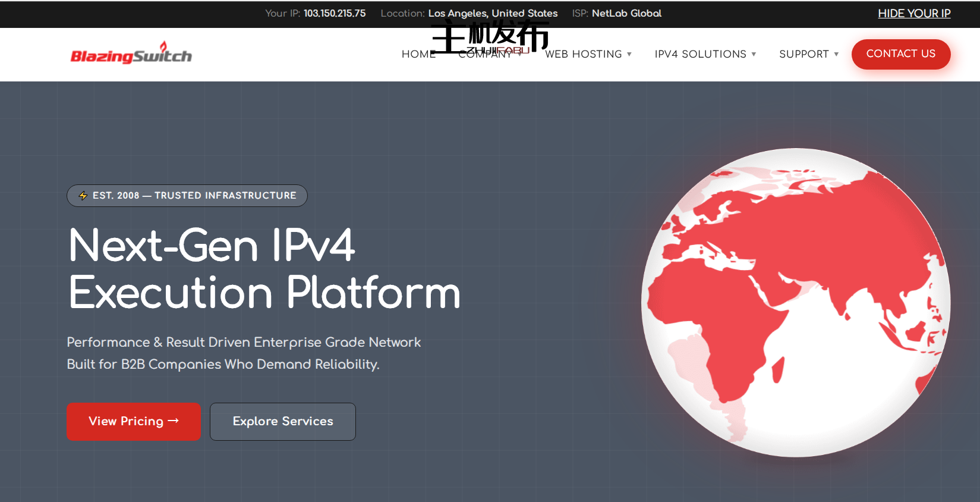
Task: Click the Los Angeles, United States location text
Action: coord(493,13)
